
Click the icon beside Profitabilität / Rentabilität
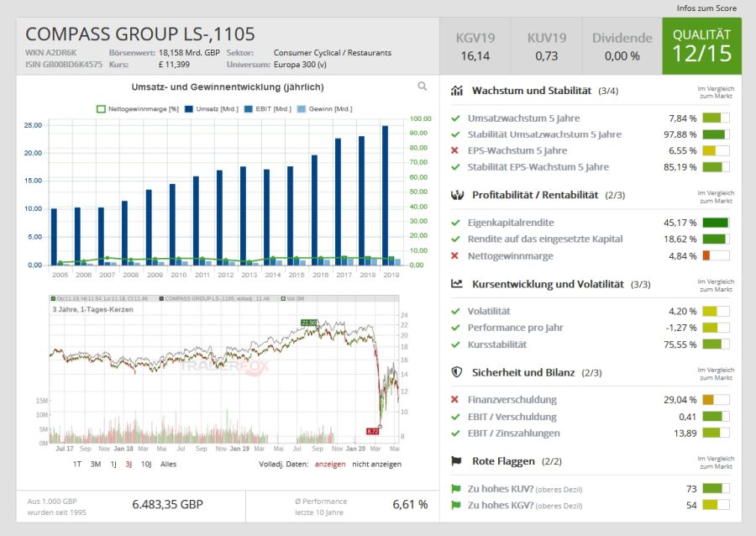coord(457,195)
